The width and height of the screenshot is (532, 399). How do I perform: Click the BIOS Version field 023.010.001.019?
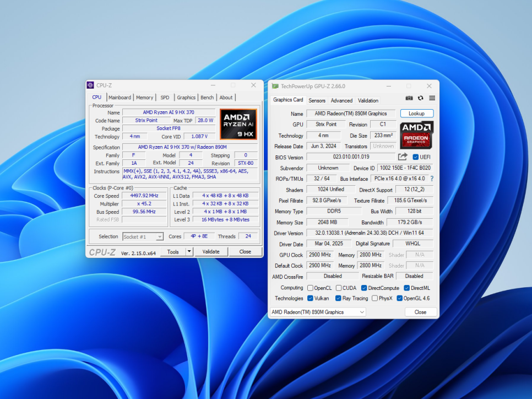click(351, 157)
